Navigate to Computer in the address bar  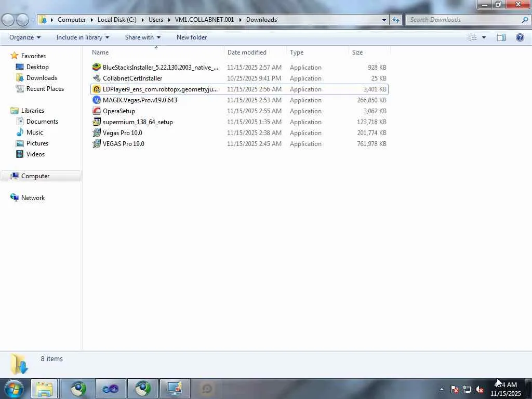point(72,20)
